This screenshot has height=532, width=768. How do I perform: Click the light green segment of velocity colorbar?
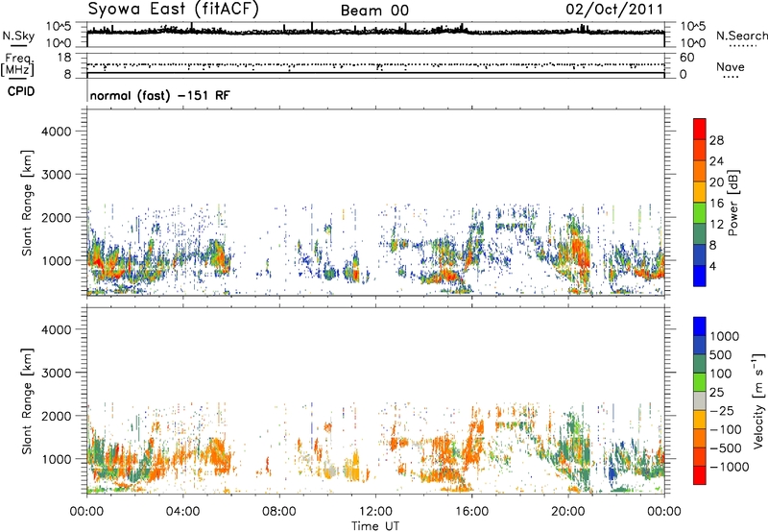pyautogui.click(x=700, y=382)
